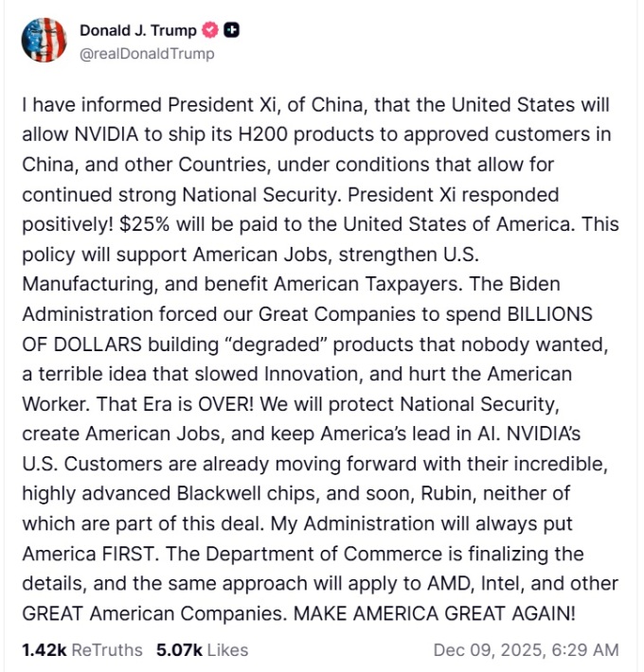This screenshot has width=644, height=672.
Task: Open the Donald J. Trump display name
Action: pos(138,30)
